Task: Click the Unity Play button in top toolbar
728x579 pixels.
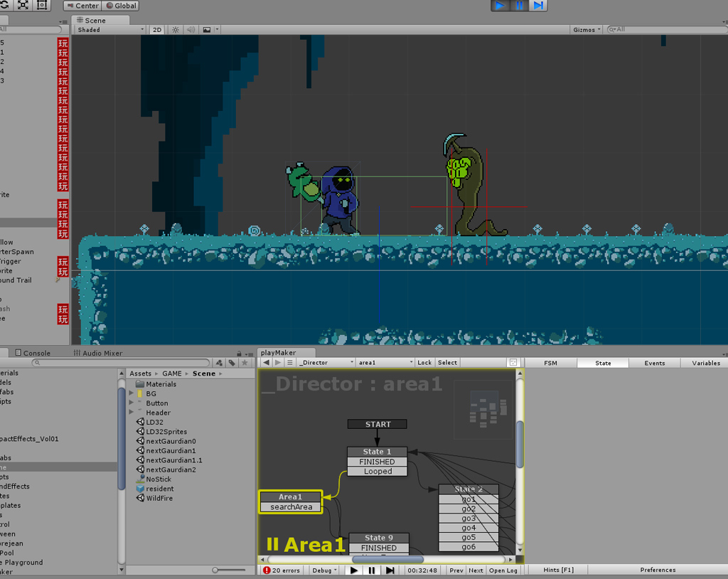Action: [500, 6]
